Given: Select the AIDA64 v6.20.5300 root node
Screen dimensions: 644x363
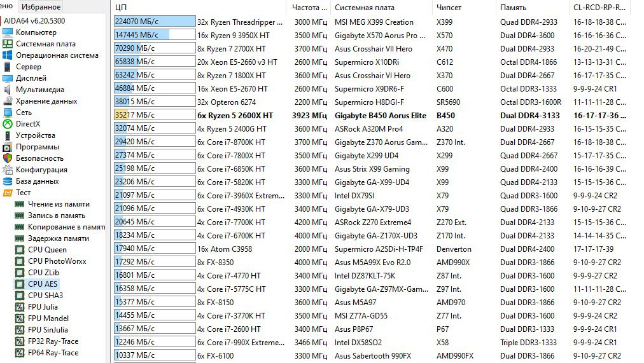Looking at the screenshot, I should click(x=34, y=21).
